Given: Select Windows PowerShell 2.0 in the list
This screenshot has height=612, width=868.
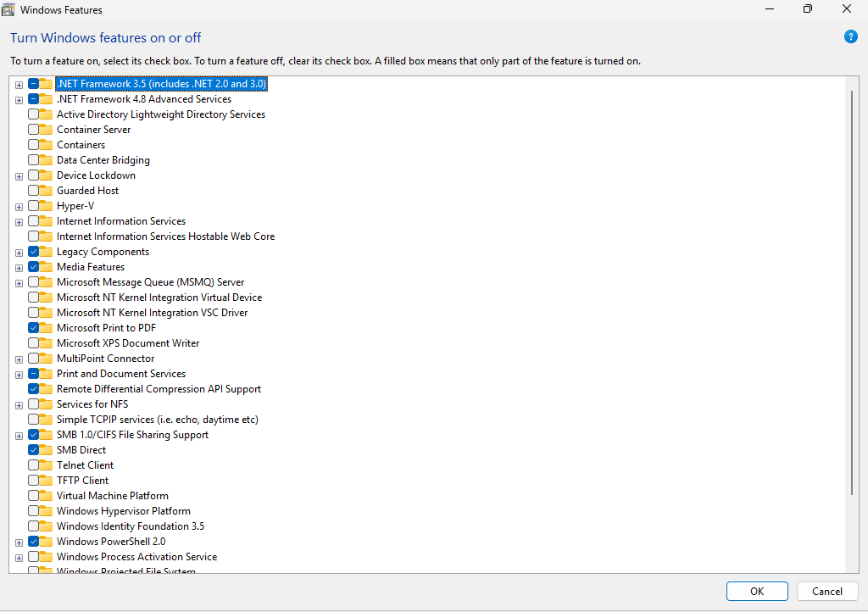Looking at the screenshot, I should (111, 542).
